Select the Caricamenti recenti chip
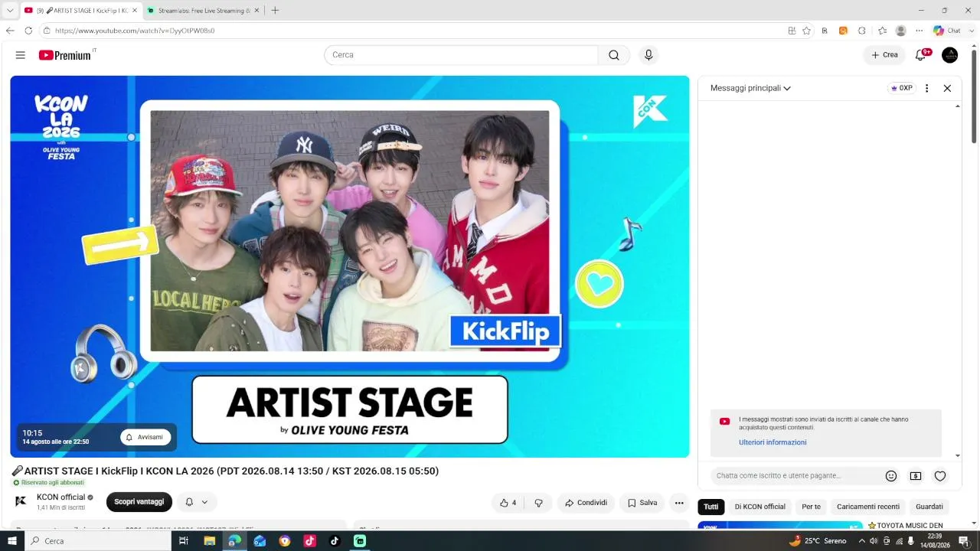Viewport: 980px width, 551px height. 868,507
